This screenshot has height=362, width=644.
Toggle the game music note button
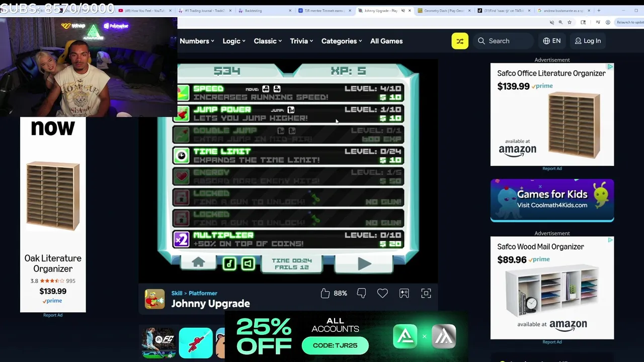point(229,263)
